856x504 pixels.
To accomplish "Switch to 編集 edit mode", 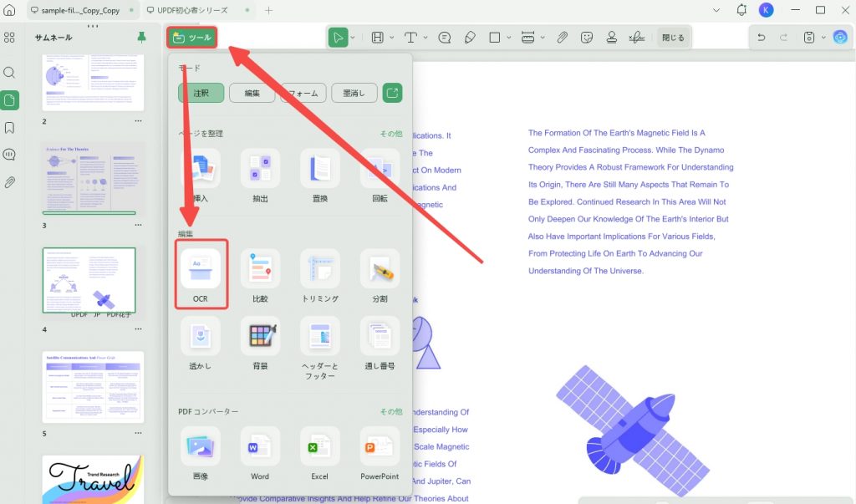I will click(252, 93).
